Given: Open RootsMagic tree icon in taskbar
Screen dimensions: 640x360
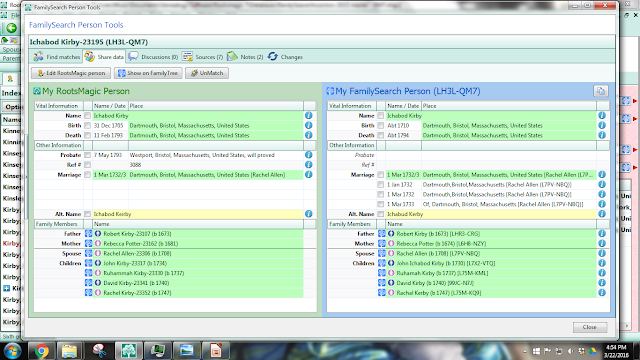Looking at the screenshot, I should [x=128, y=351].
